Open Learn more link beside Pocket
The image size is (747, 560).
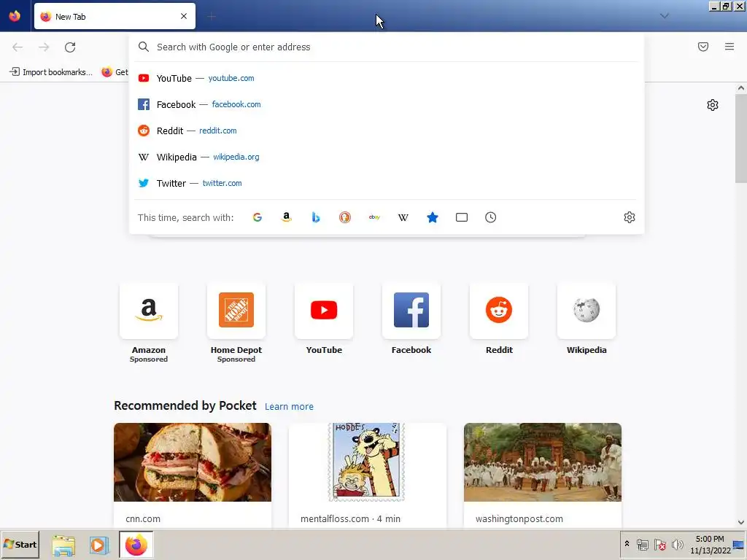pyautogui.click(x=289, y=407)
